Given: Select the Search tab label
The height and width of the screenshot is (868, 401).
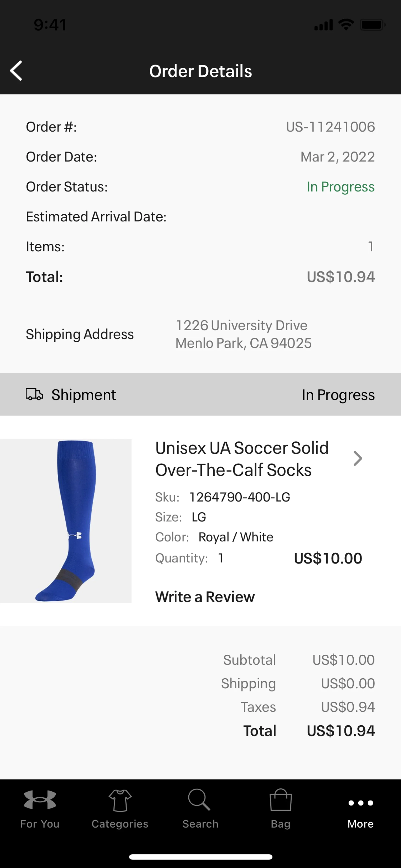Looking at the screenshot, I should click(x=200, y=824).
